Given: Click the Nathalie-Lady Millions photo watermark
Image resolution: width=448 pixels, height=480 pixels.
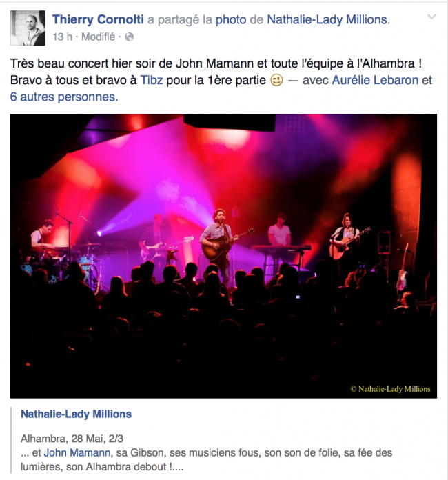Looking at the screenshot, I should click(391, 389).
